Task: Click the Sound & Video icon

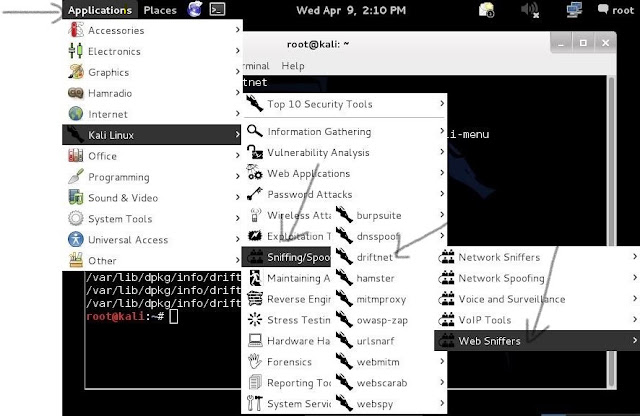Action: click(76, 198)
